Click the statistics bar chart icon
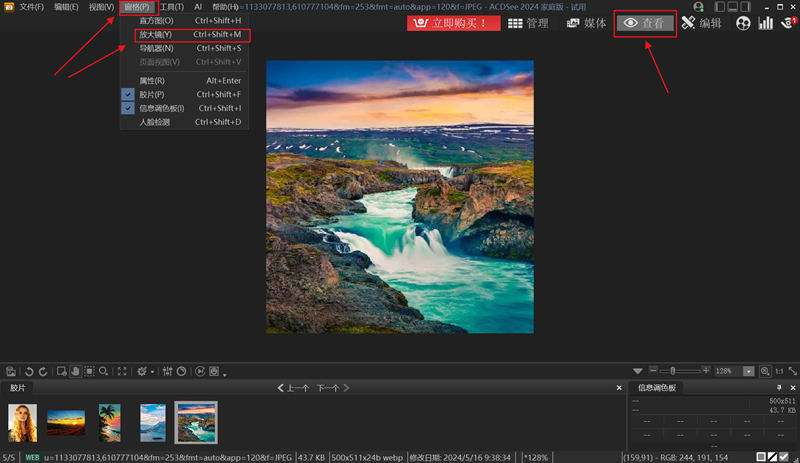This screenshot has height=463, width=800. 765,23
